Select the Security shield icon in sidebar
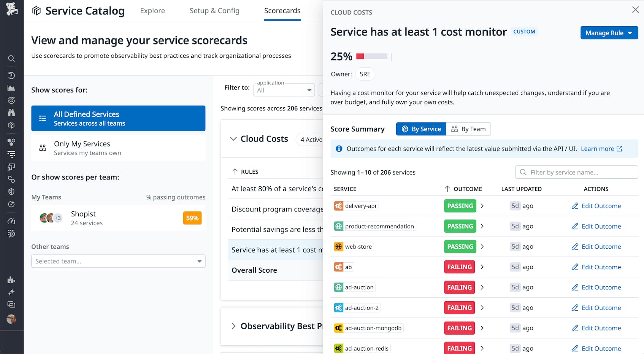 point(11,192)
